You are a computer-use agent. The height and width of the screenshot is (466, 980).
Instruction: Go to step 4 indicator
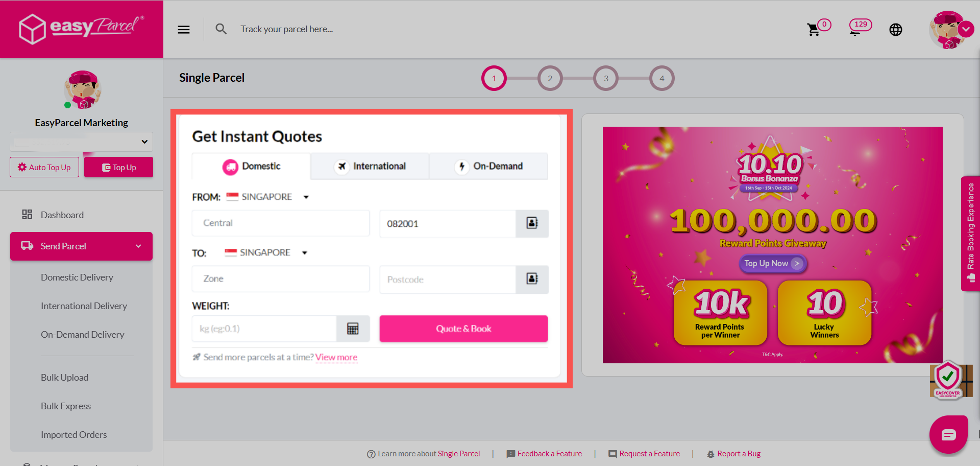662,78
